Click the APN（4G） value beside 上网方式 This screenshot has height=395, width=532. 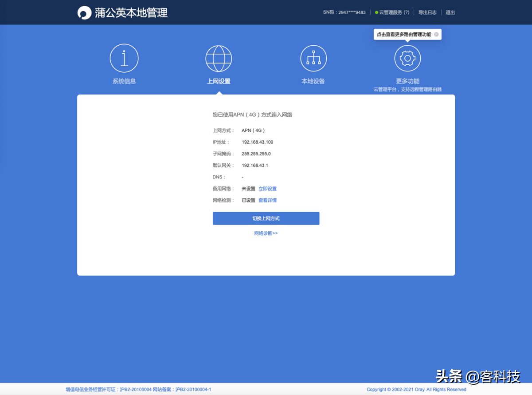pos(254,130)
